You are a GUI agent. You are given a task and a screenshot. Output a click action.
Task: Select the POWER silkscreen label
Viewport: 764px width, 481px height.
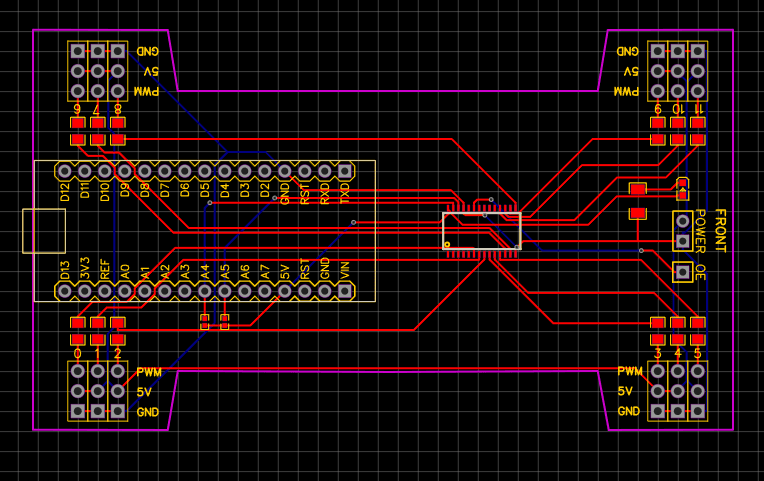[x=701, y=231]
